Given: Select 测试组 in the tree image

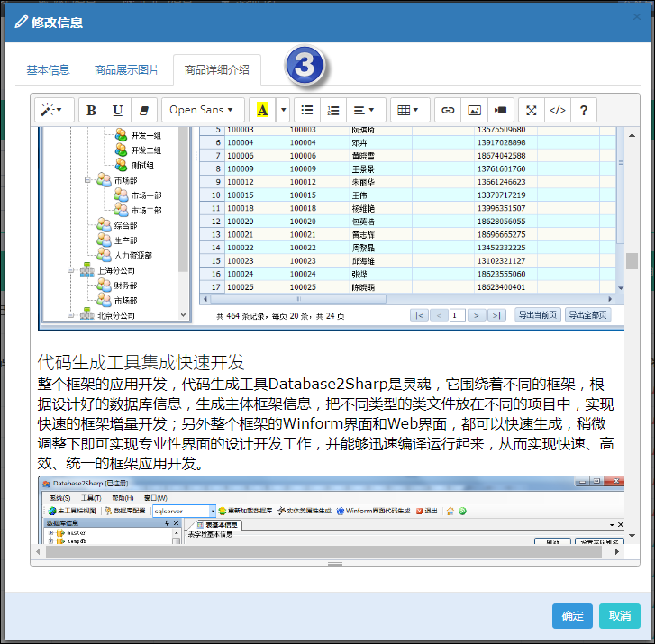Looking at the screenshot, I should [142, 166].
